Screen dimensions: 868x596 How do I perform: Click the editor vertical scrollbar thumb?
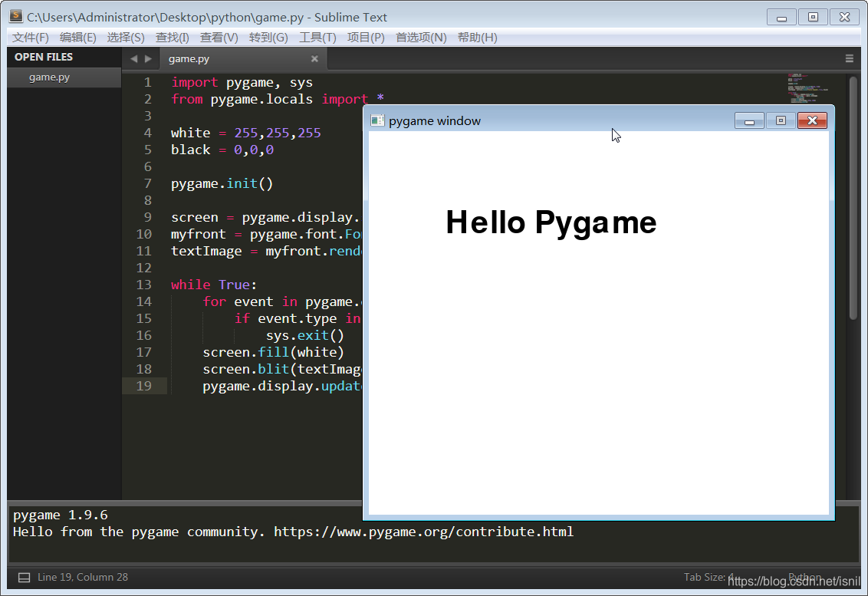coord(853,198)
